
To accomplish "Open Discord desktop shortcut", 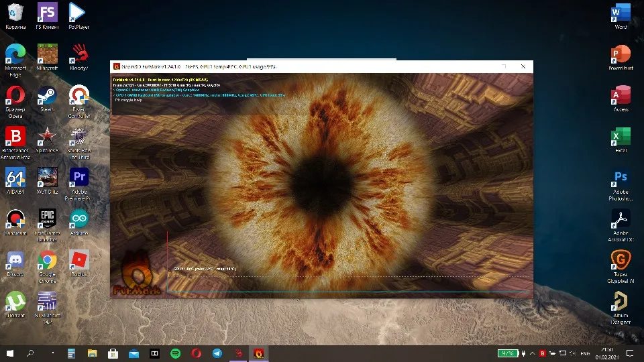I will click(15, 263).
